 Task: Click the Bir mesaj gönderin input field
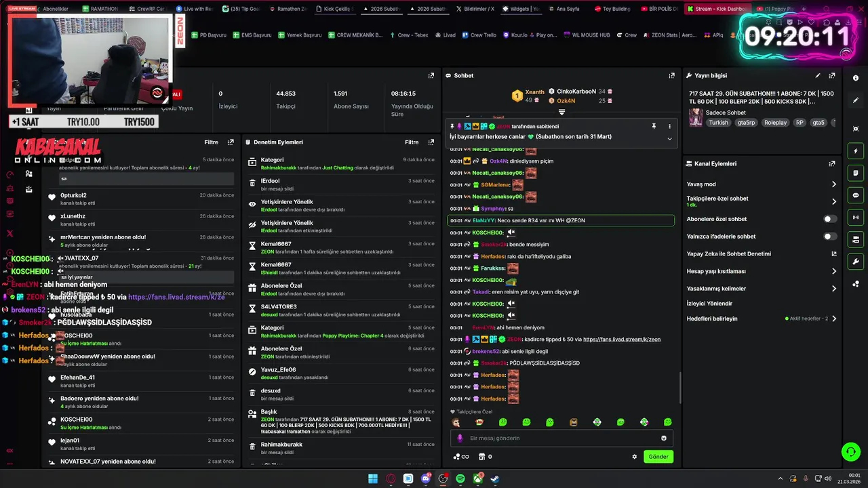tap(561, 438)
